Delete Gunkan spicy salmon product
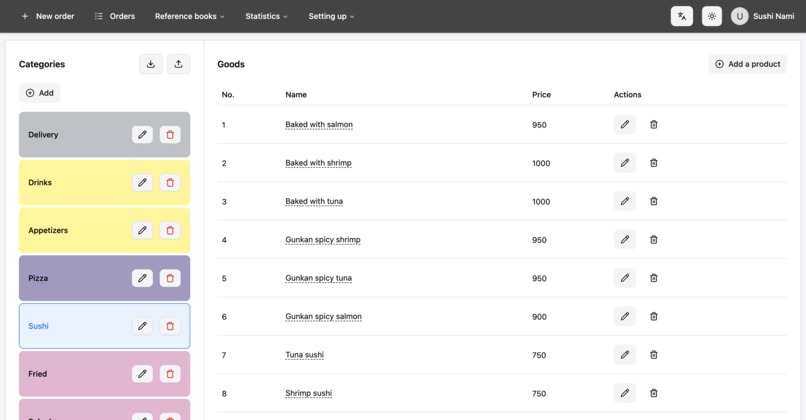Image resolution: width=806 pixels, height=420 pixels. click(654, 316)
